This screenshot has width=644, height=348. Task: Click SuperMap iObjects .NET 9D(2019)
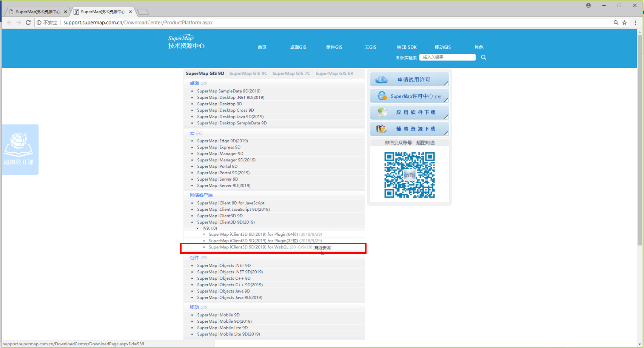[x=230, y=272]
